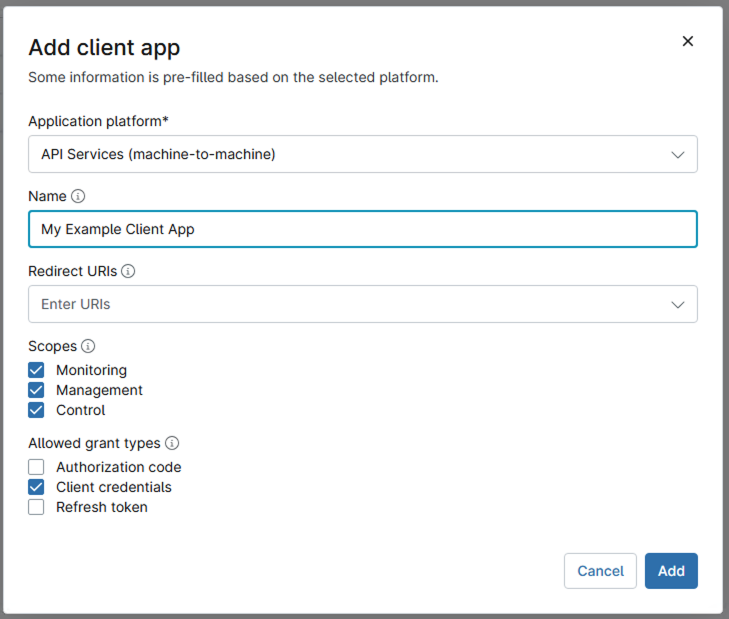
Task: Click the Add button
Action: [671, 571]
